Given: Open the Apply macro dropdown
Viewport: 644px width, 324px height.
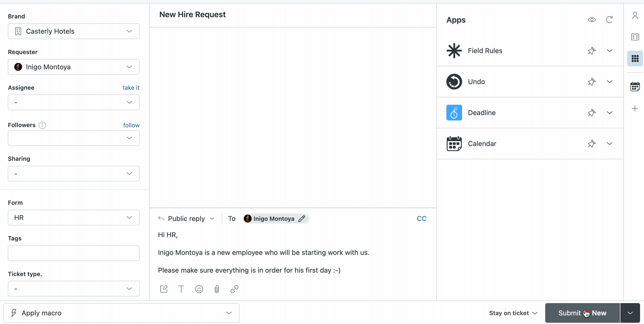Looking at the screenshot, I should pos(121,313).
